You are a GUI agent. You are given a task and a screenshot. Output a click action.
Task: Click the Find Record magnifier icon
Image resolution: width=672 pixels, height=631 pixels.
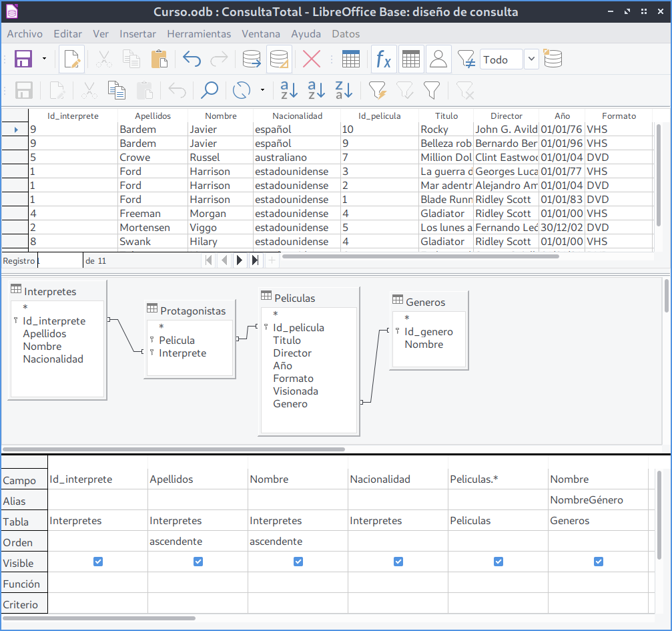coord(210,90)
